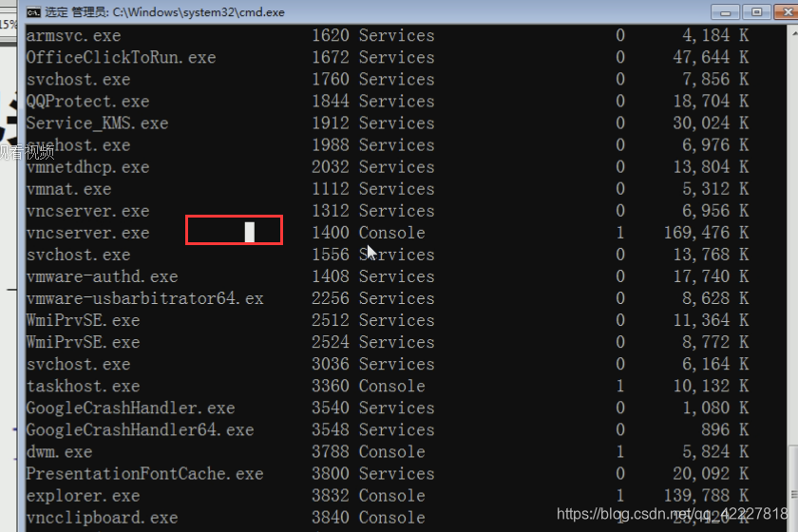The image size is (798, 532).
Task: Click the vncclipboard.exe process name
Action: pos(103,517)
